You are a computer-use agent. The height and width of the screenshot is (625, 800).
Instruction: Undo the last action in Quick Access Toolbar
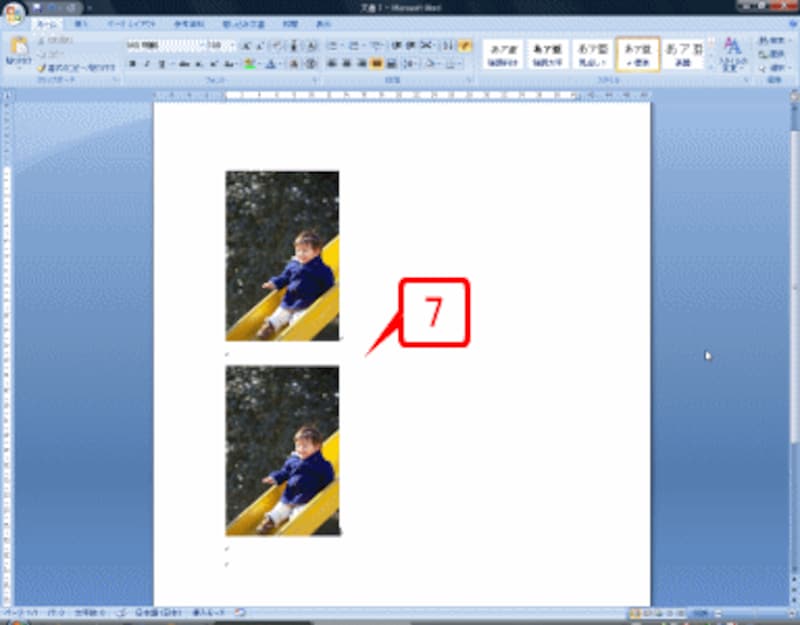54,8
